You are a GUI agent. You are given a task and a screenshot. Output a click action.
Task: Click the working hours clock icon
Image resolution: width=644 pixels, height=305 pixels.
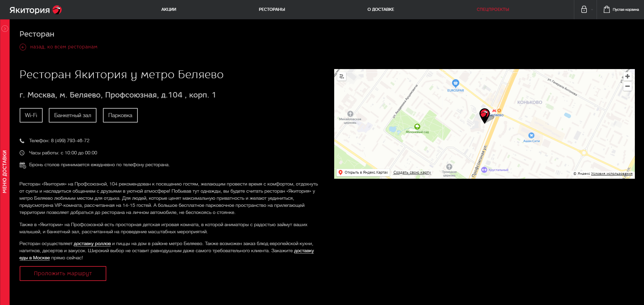pos(22,153)
